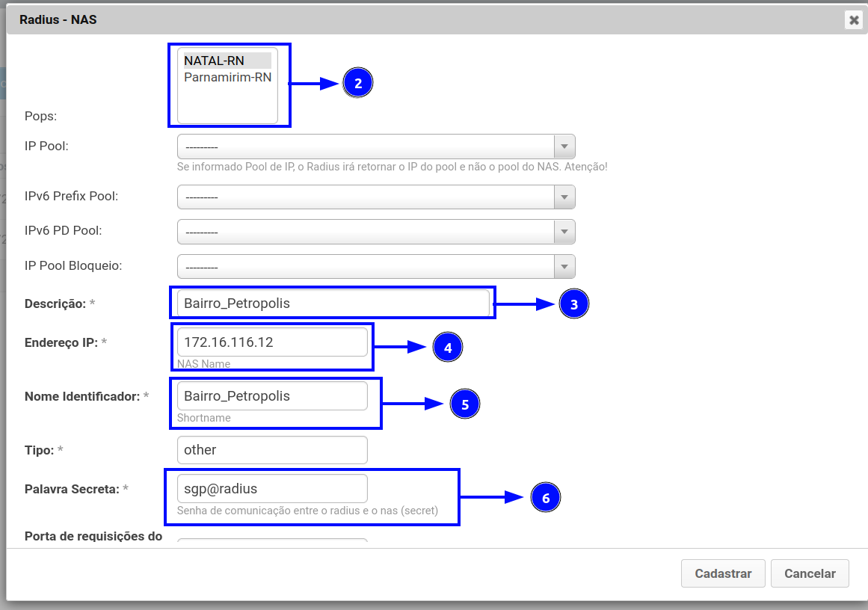
Task: Click the IP Pool dropdown arrow
Action: click(564, 146)
